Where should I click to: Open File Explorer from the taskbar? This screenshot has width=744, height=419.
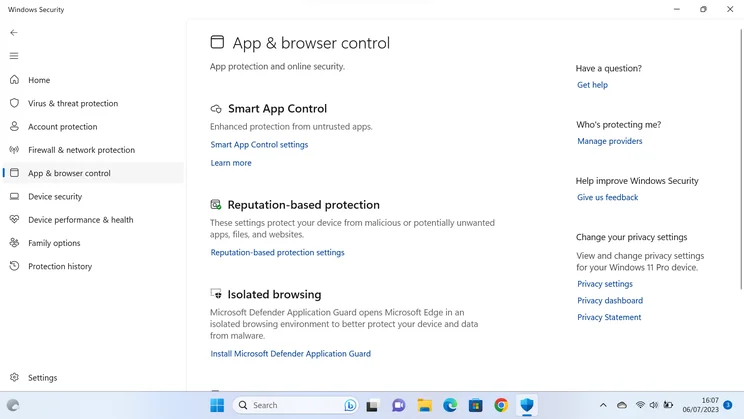[424, 405]
